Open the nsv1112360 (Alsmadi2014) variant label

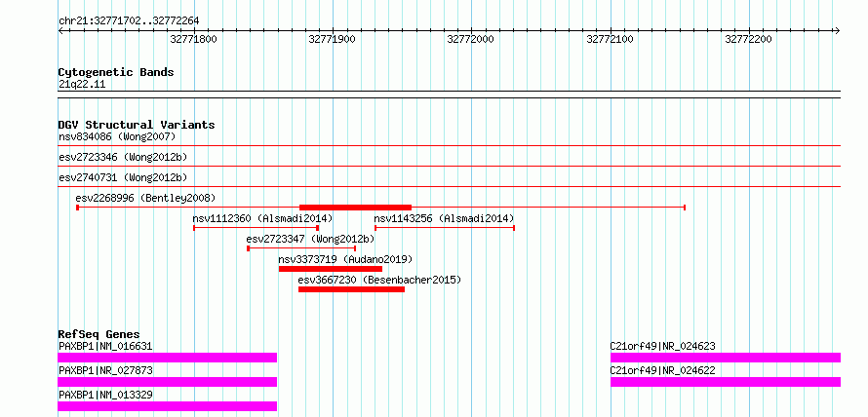coord(262,218)
